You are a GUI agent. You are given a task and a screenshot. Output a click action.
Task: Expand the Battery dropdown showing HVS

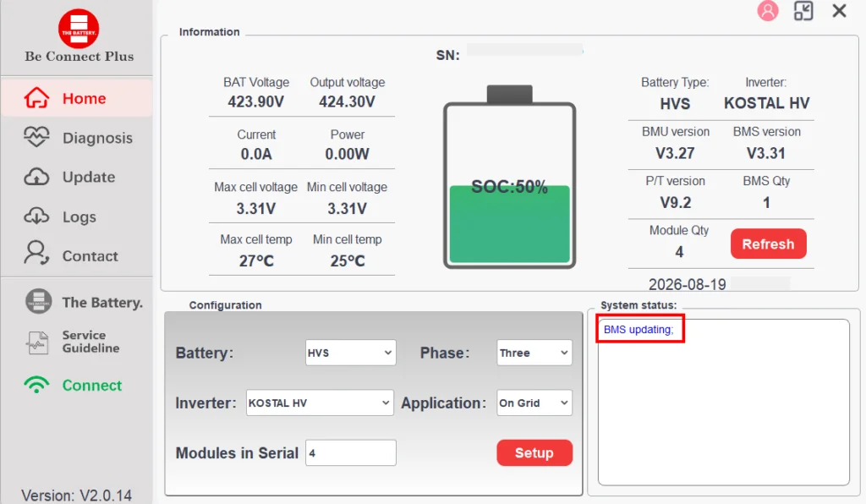coord(351,352)
